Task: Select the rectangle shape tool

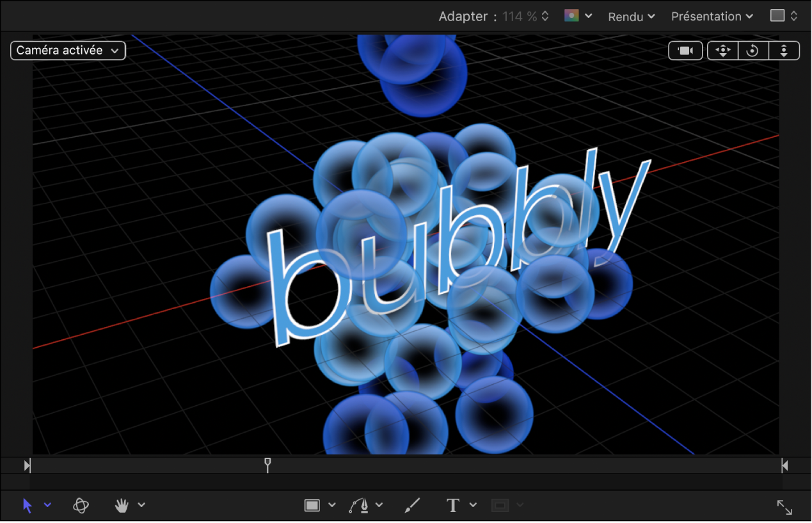Action: coord(313,505)
